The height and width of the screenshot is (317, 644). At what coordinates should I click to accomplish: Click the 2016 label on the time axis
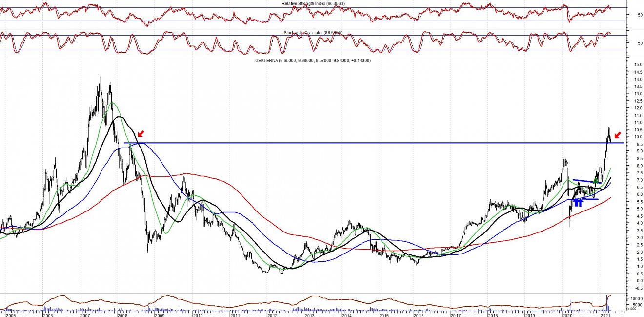pos(420,315)
